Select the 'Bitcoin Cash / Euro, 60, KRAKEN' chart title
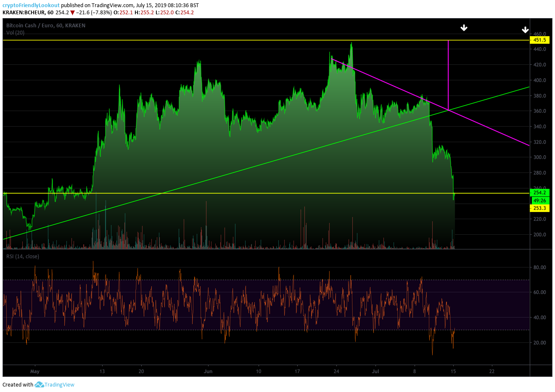This screenshot has height=392, width=555. 46,26
